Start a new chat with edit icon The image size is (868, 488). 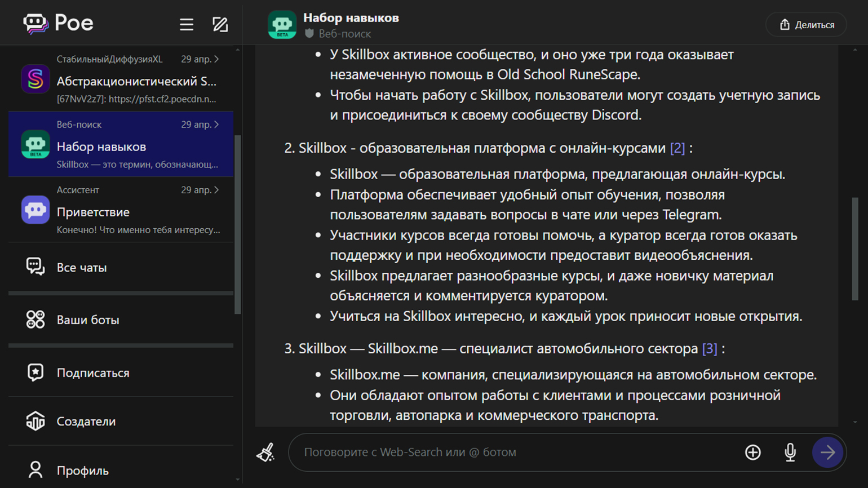[220, 24]
